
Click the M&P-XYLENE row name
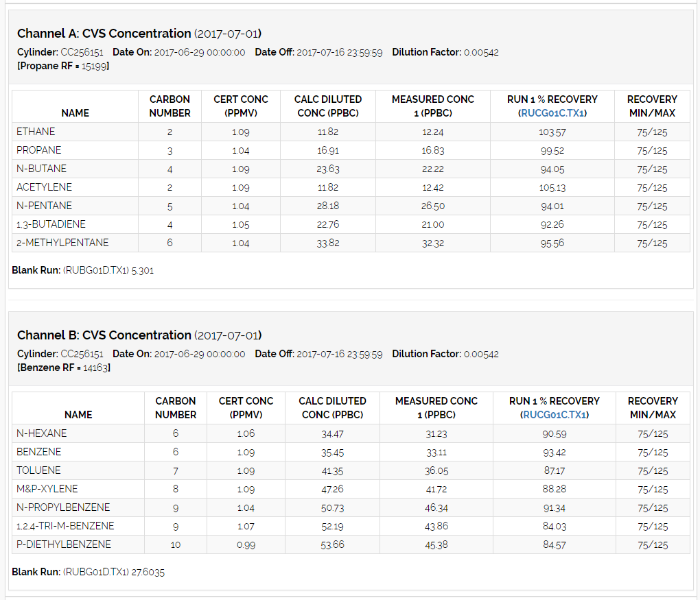(47, 489)
